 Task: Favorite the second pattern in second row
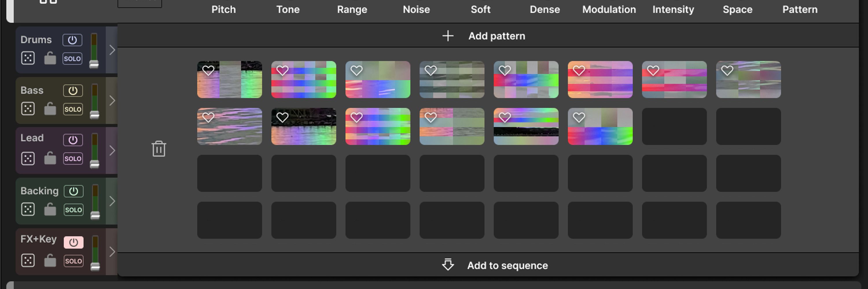tap(282, 117)
